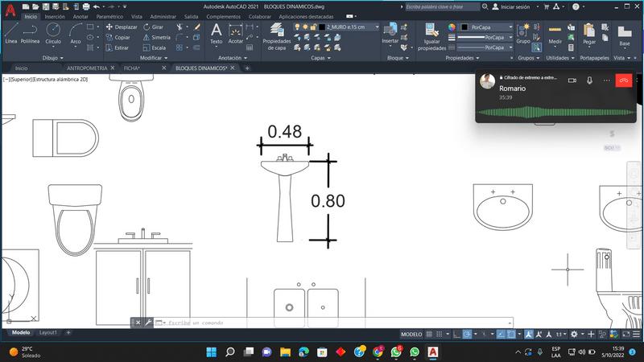The image size is (644, 362).
Task: Select the Línea draw tool
Action: [x=11, y=34]
